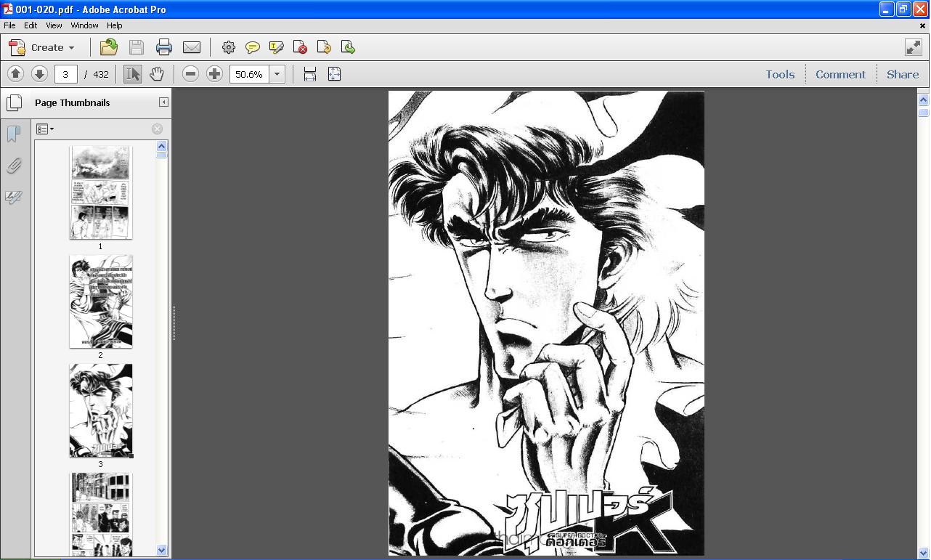Viewport: 931px width, 560px height.
Task: Zoom out with the minus button
Action: (190, 74)
